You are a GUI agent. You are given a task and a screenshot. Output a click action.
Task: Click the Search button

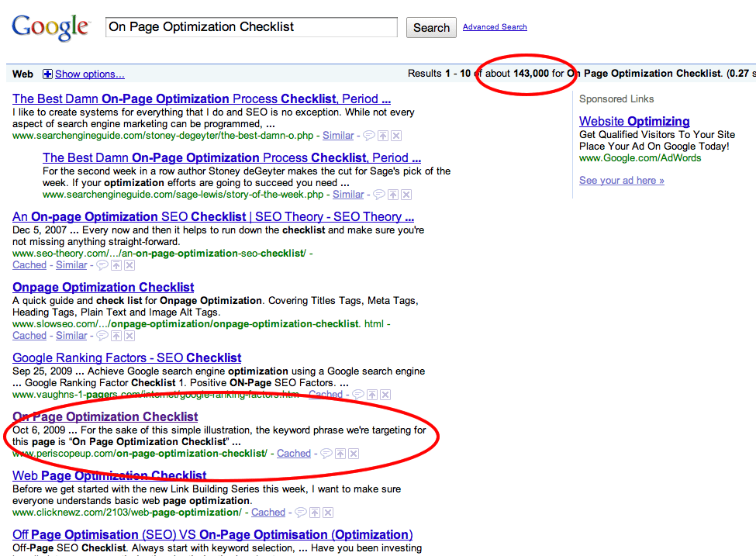[431, 27]
